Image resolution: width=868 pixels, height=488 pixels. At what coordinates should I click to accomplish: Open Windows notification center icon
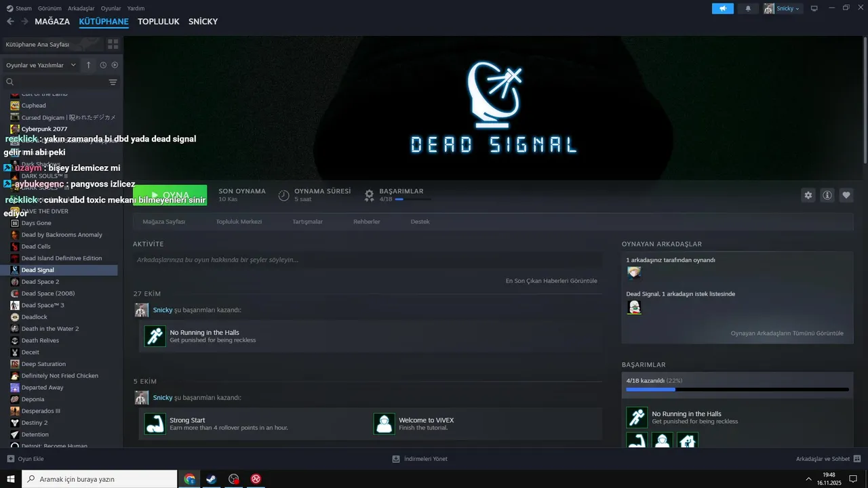pyautogui.click(x=853, y=479)
